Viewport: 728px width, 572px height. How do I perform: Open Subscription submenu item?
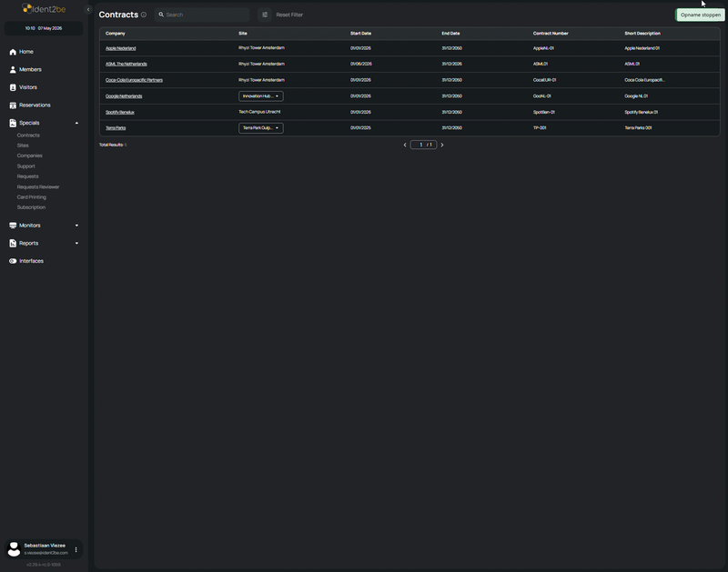pyautogui.click(x=31, y=207)
